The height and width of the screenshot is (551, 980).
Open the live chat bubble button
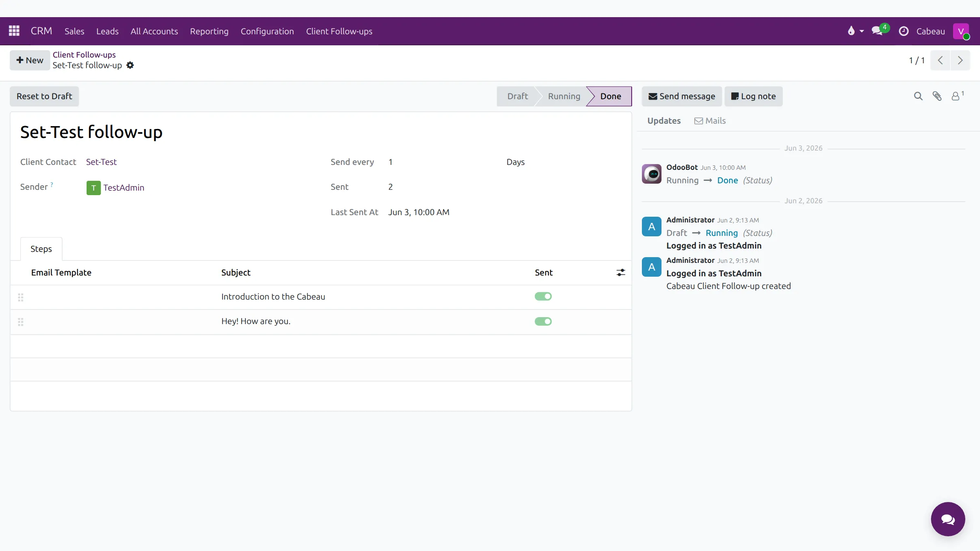(x=948, y=519)
